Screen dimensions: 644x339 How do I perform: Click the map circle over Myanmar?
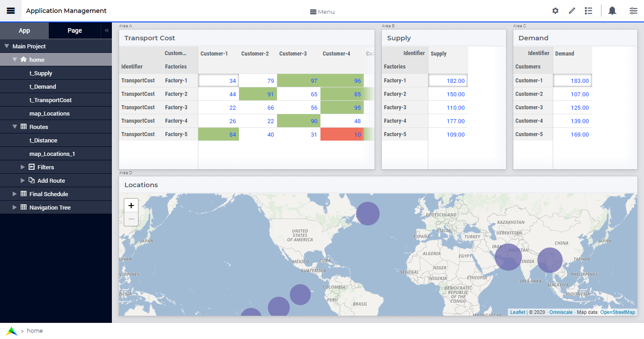tap(550, 260)
